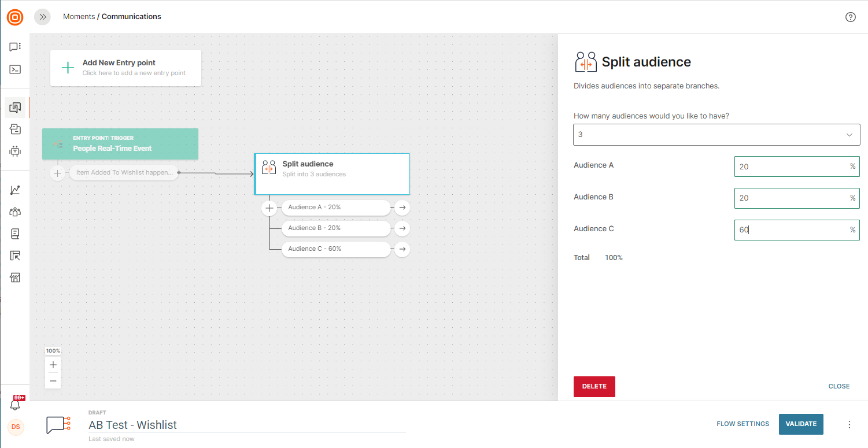Click Moments in the breadcrumb
Image resolution: width=868 pixels, height=448 pixels.
pos(79,17)
